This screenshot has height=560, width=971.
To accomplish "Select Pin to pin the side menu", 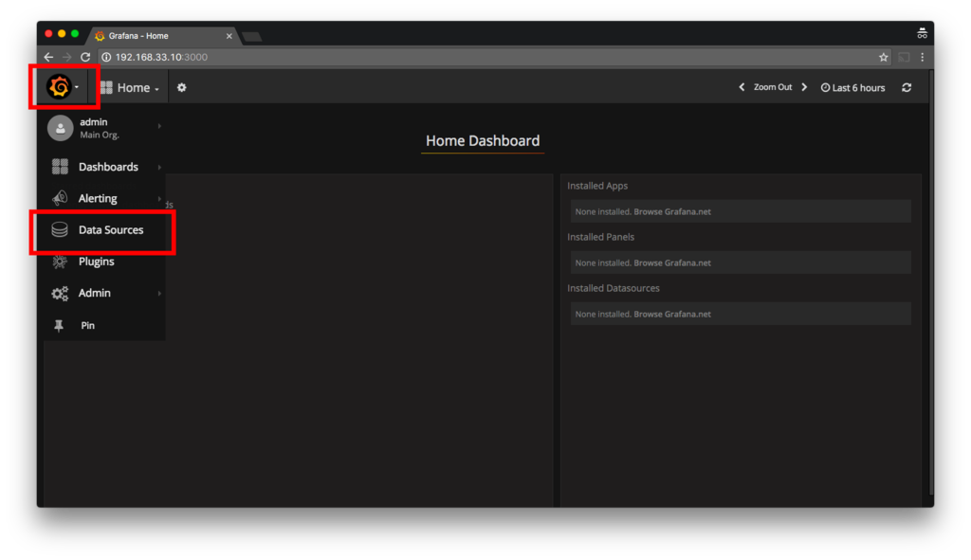I will 88,325.
